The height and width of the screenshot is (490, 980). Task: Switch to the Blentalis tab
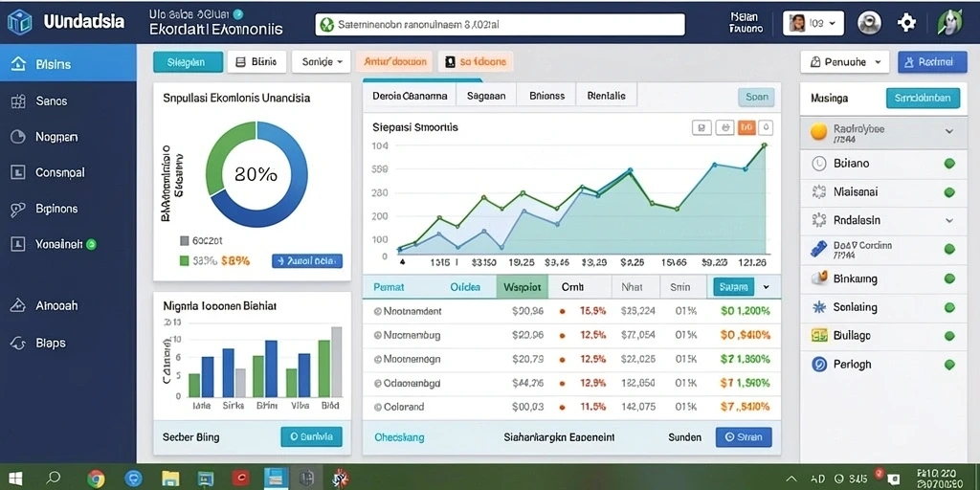point(606,97)
